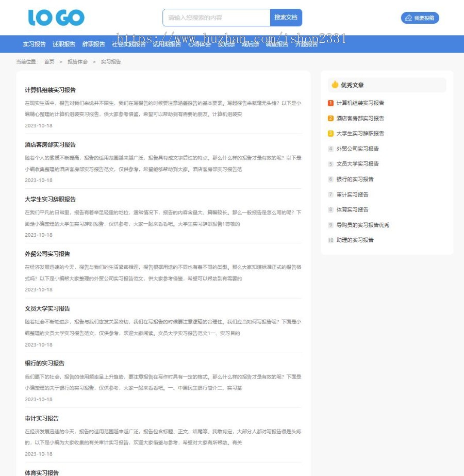Open sidebar link 外贸公司实习报告
This screenshot has width=464, height=476.
point(357,149)
